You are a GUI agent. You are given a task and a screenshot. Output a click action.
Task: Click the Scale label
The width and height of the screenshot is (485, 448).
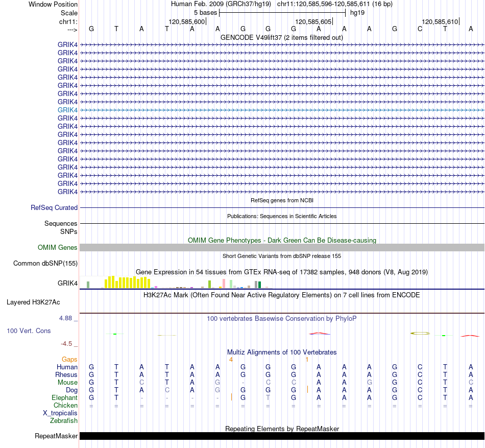(69, 13)
